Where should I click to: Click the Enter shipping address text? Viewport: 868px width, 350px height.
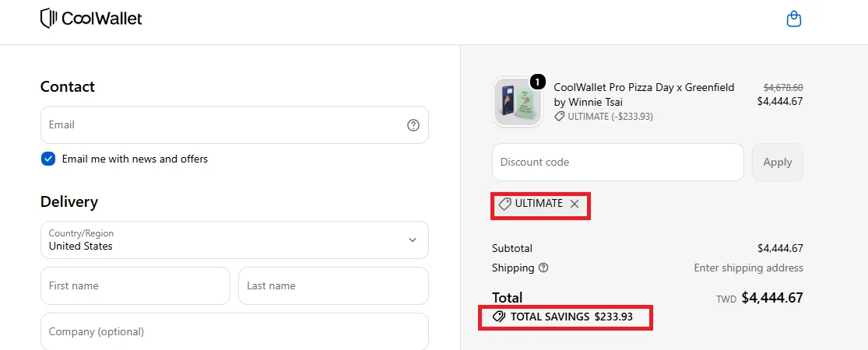click(748, 268)
